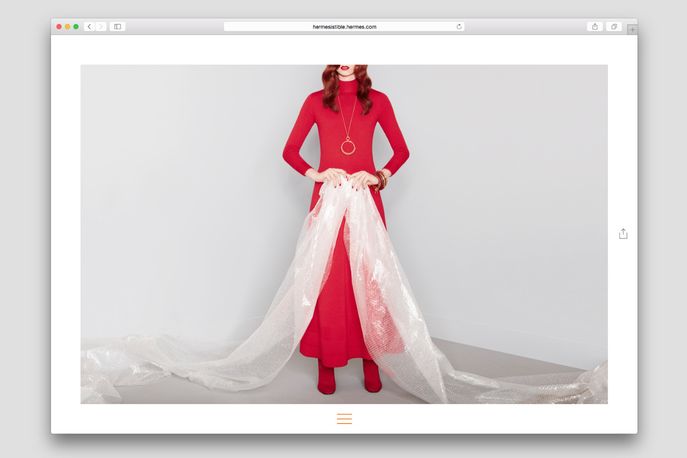Open the Safari toolbar share button

[595, 27]
